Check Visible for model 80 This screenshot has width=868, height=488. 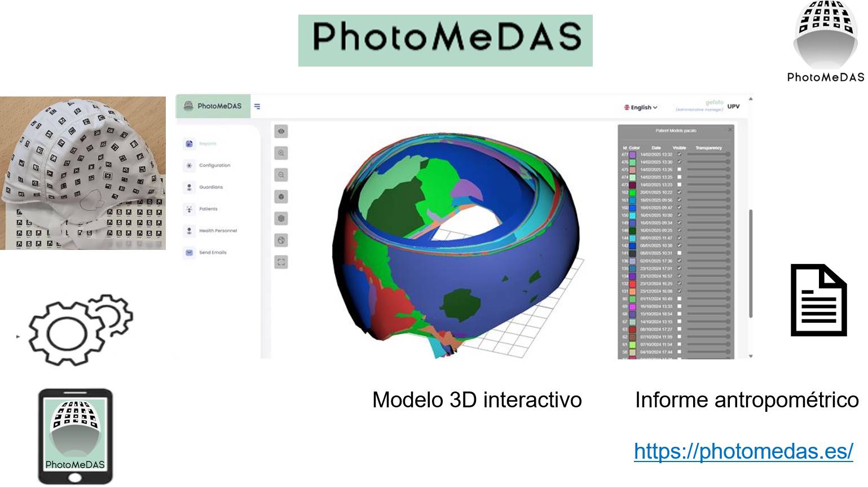680,298
